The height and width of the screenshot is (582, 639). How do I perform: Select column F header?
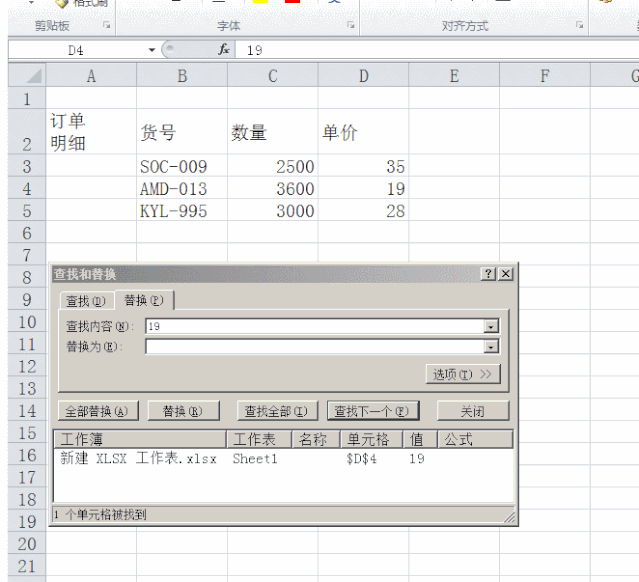click(545, 76)
